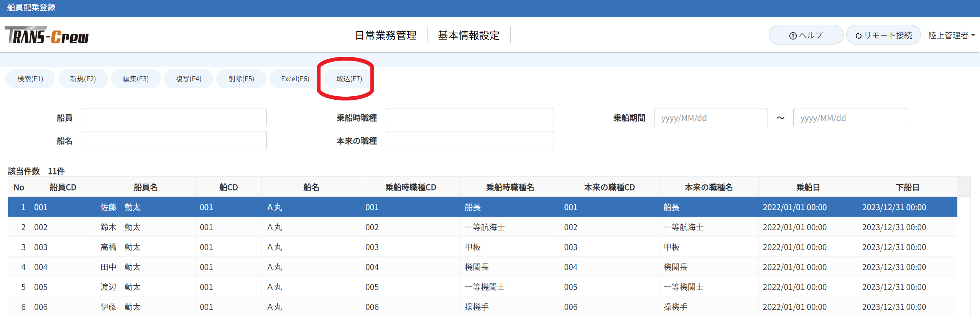Click 甲板 in 乗船時職種名 column
Screen dimensions: 980x316
click(473, 247)
